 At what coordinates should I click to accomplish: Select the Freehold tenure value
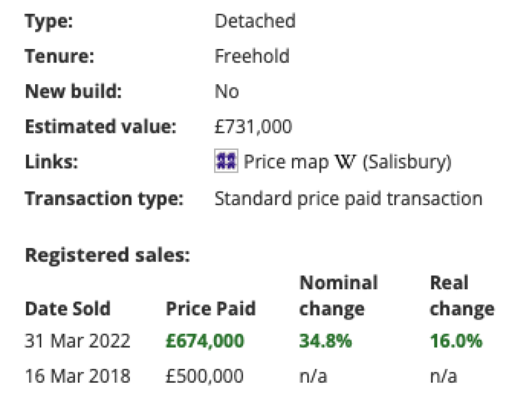(x=252, y=56)
